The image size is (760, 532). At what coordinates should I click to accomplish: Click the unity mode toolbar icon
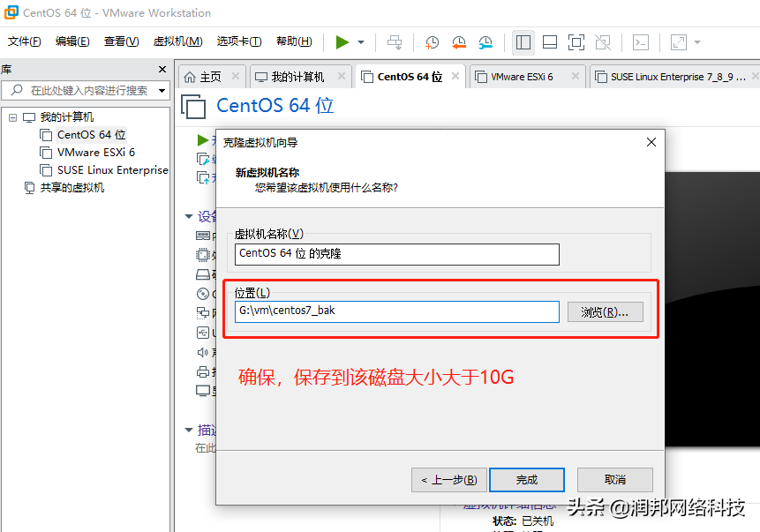coord(603,42)
